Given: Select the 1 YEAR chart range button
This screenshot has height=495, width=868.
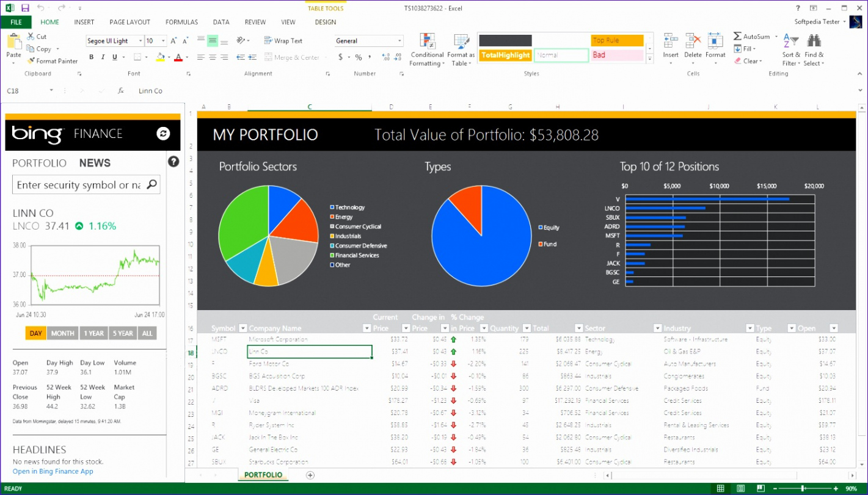Looking at the screenshot, I should pyautogui.click(x=93, y=333).
